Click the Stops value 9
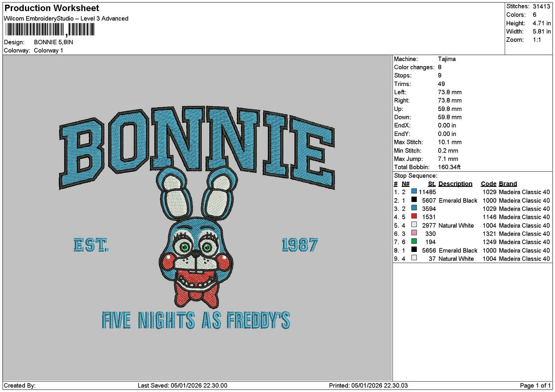555x392 pixels. [440, 76]
